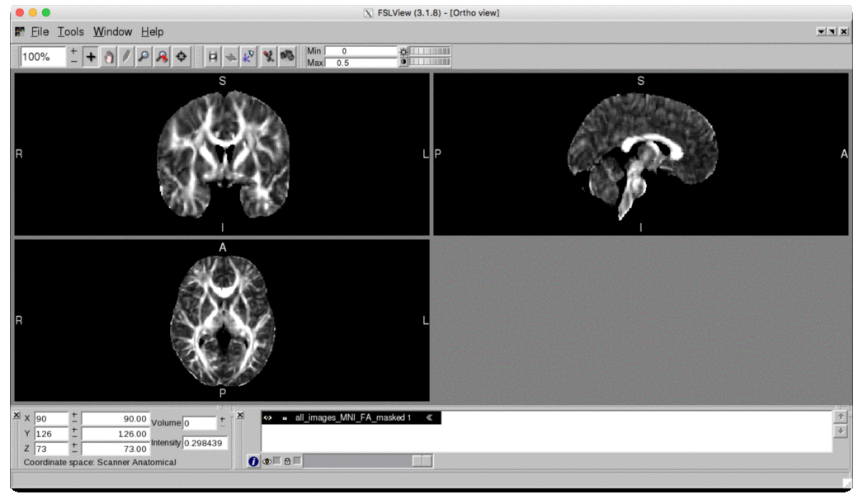Viewport: 863px width, 504px height.
Task: Click the brightness sun icon
Action: coord(403,52)
